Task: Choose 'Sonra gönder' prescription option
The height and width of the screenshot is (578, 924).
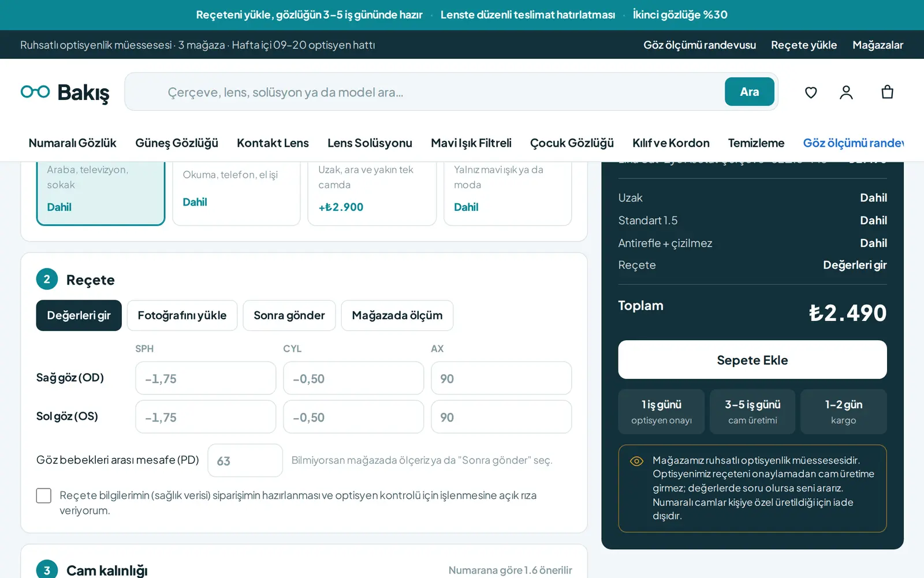Action: click(x=289, y=315)
